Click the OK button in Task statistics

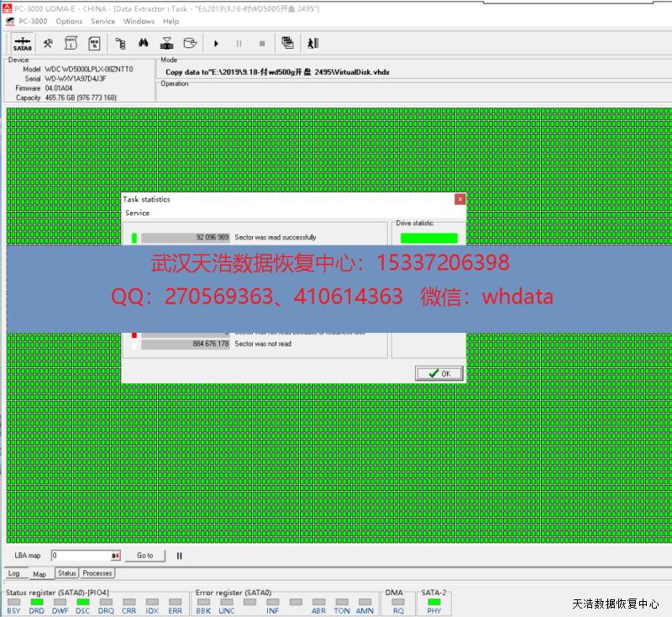(x=439, y=373)
